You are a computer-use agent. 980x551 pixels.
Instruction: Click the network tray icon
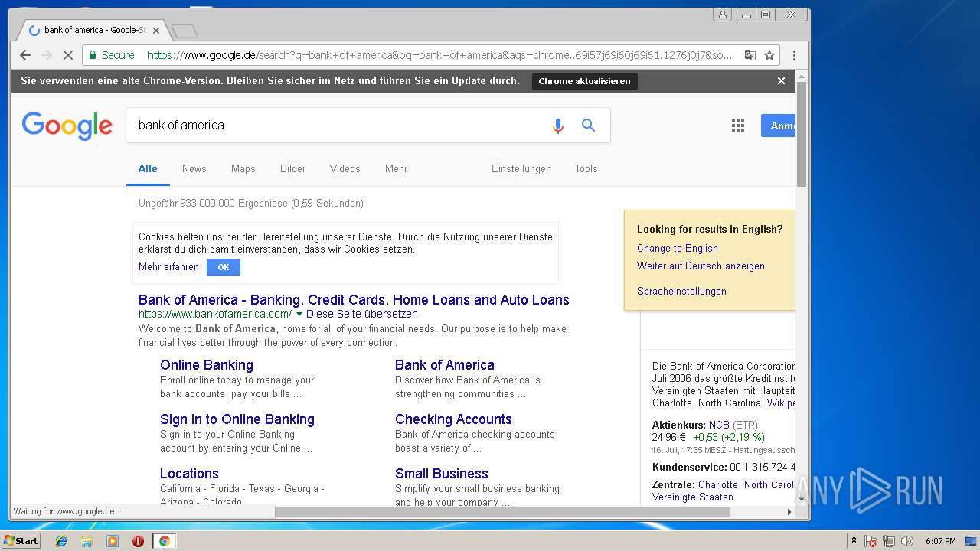pos(889,541)
